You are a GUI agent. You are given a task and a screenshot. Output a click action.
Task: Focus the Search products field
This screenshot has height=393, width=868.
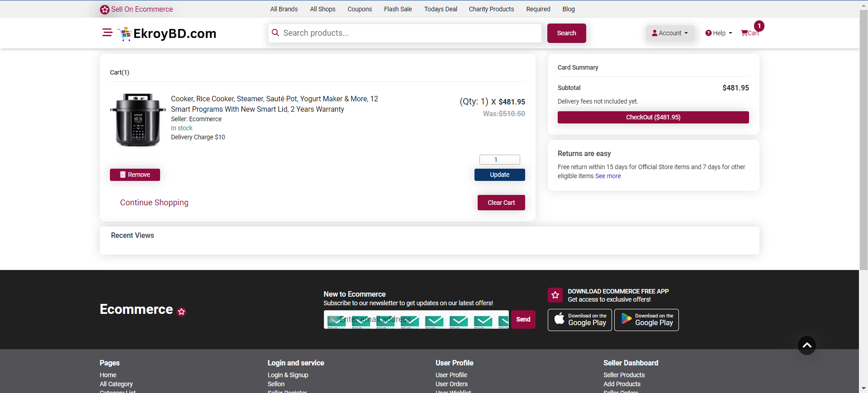(x=409, y=33)
